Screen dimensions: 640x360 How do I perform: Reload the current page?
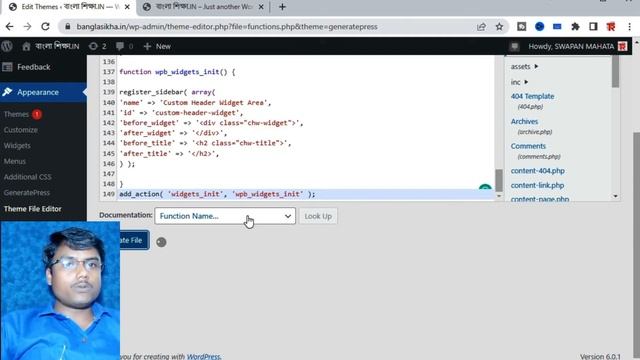45,27
